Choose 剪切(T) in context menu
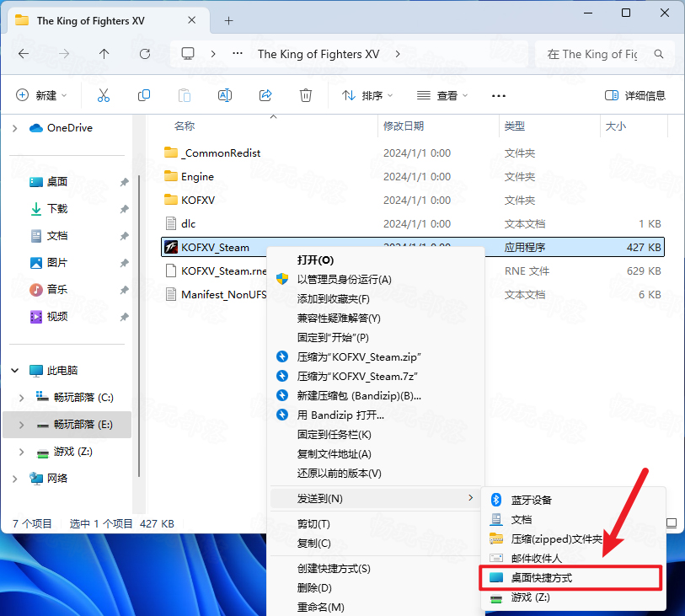 click(375, 524)
